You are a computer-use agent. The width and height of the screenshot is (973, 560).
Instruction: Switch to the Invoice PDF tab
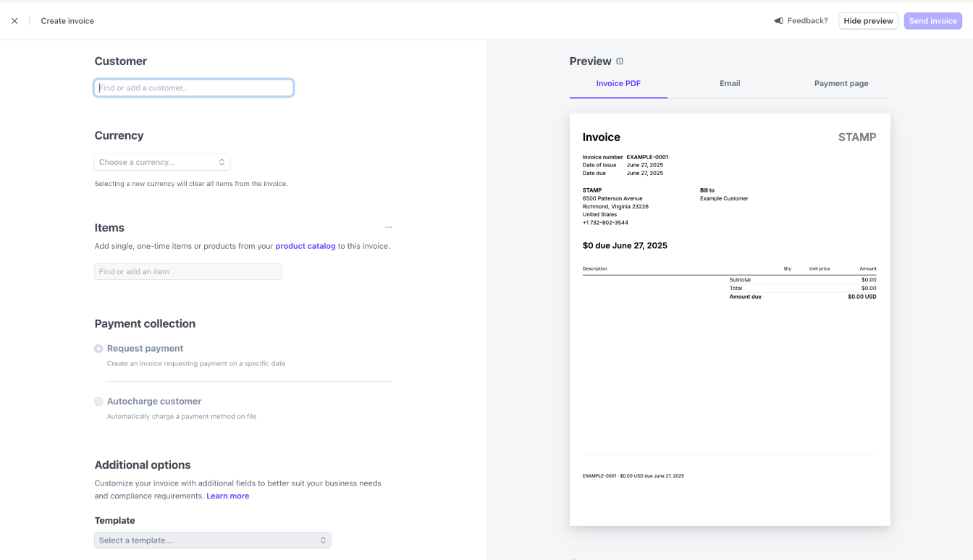[618, 84]
